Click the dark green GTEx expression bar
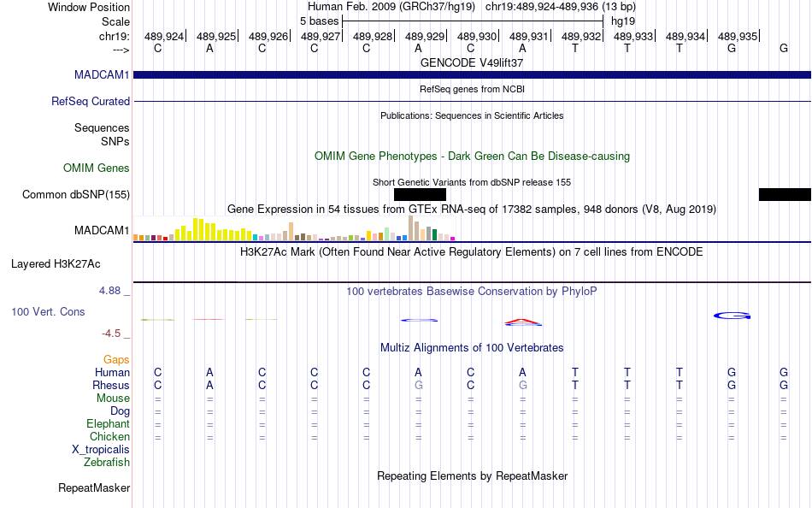This screenshot has width=812, height=508. [435, 234]
